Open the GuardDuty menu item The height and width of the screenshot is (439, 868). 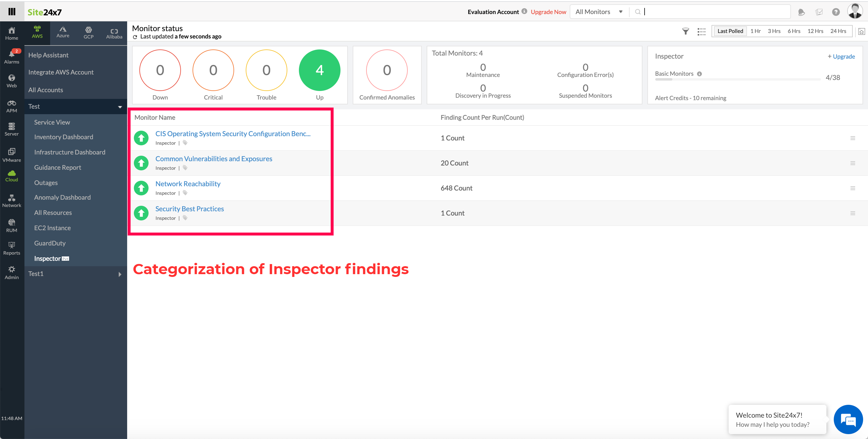pos(50,243)
